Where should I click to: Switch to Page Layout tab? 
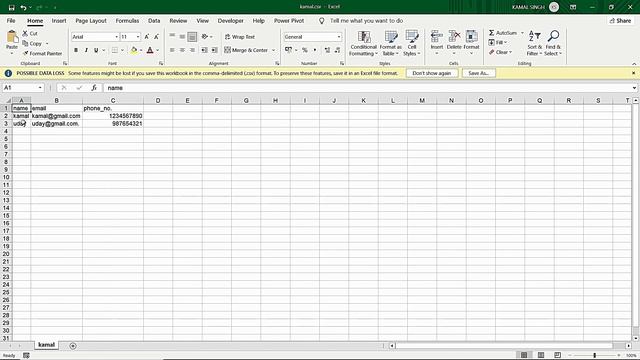tap(91, 20)
